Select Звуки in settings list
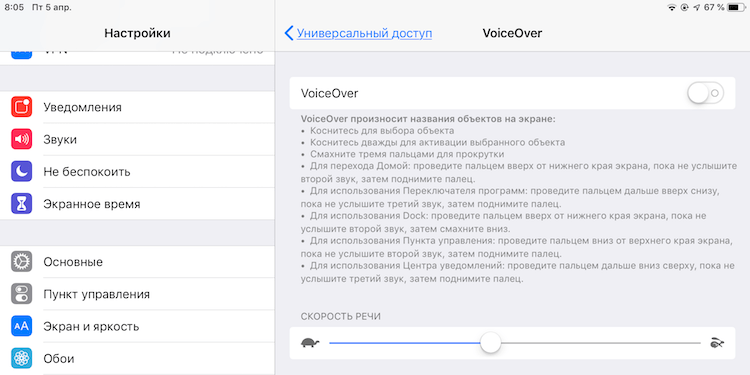This screenshot has width=750, height=375. 137,139
